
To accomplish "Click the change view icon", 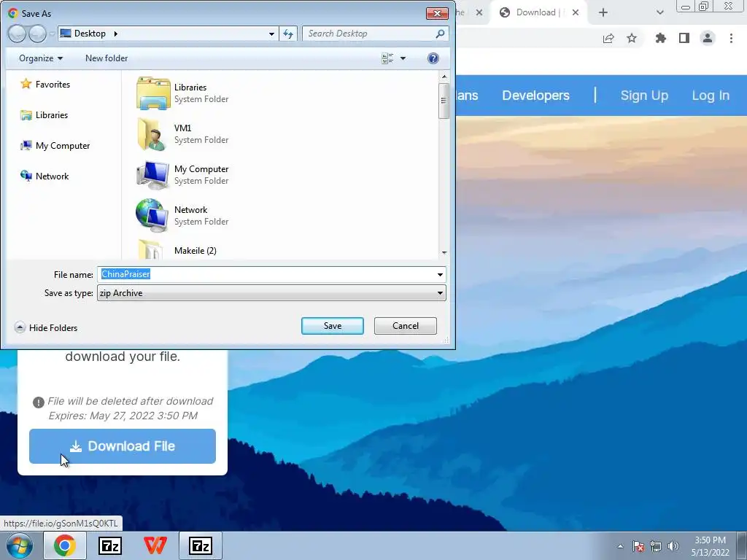I will (387, 58).
